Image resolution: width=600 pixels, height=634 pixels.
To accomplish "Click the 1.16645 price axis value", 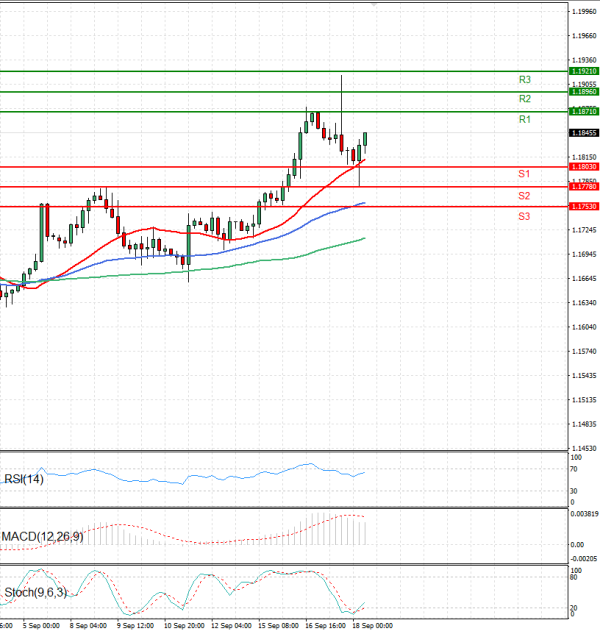I will click(584, 279).
